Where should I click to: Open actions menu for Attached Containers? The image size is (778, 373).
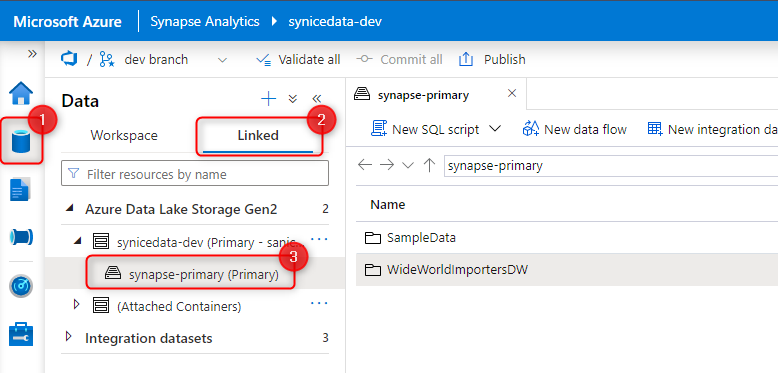coord(319,303)
